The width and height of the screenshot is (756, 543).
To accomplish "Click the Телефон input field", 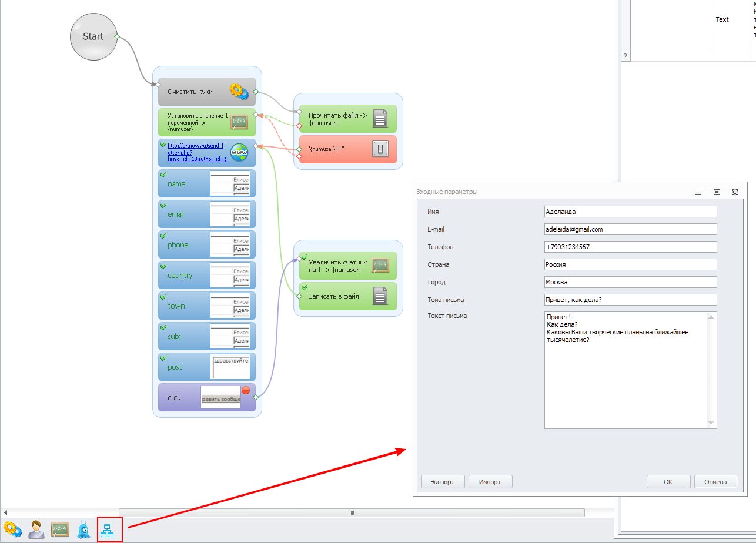I will (x=631, y=247).
